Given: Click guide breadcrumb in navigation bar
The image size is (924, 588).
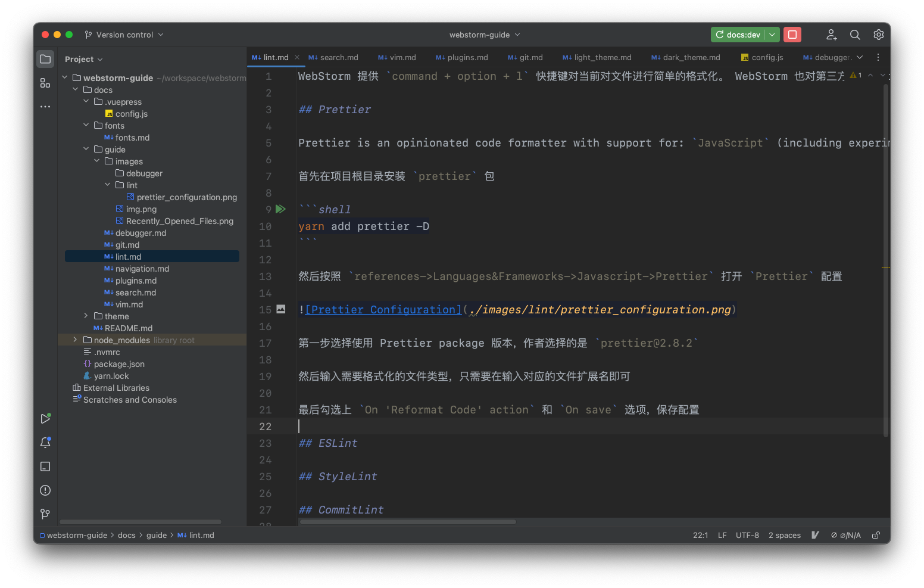Looking at the screenshot, I should pyautogui.click(x=157, y=535).
